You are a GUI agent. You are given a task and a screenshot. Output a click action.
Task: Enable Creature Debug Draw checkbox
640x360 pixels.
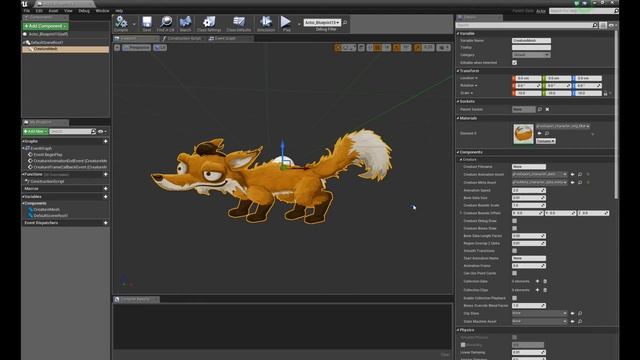coord(514,221)
